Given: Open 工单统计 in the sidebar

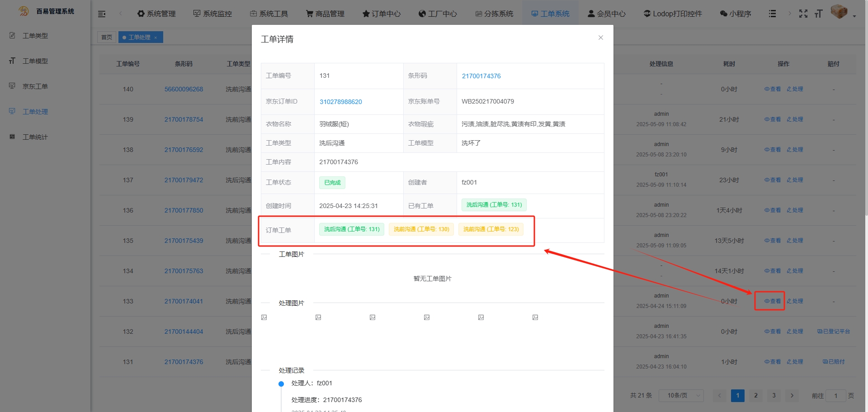Looking at the screenshot, I should pos(35,137).
